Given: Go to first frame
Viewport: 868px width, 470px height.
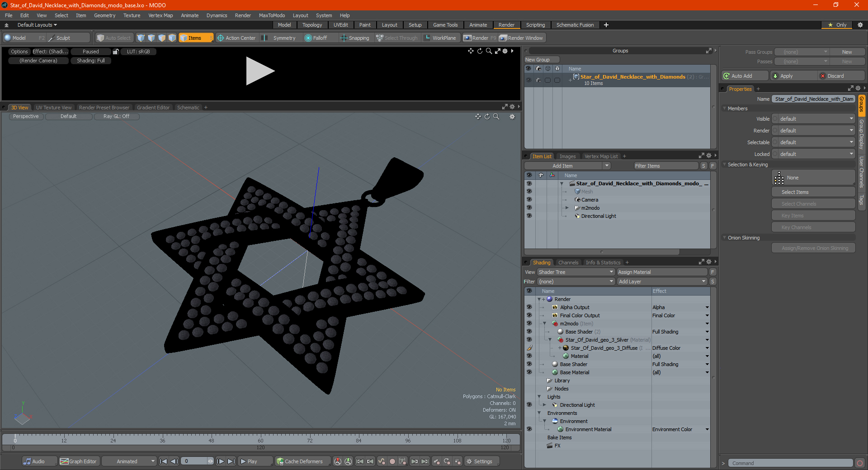Looking at the screenshot, I should 164,461.
